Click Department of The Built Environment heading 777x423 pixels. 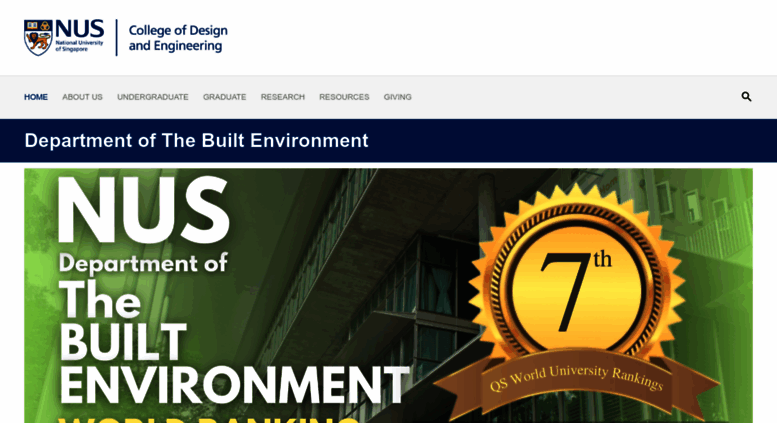click(x=196, y=141)
